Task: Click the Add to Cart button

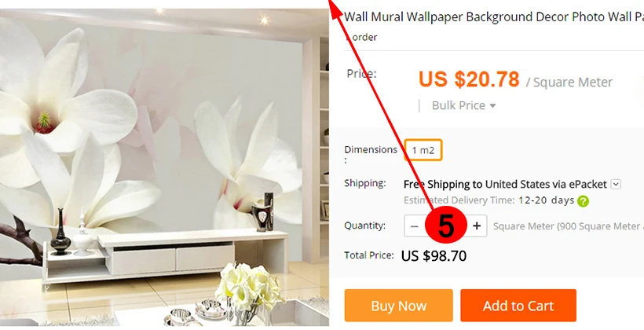Action: tap(518, 306)
